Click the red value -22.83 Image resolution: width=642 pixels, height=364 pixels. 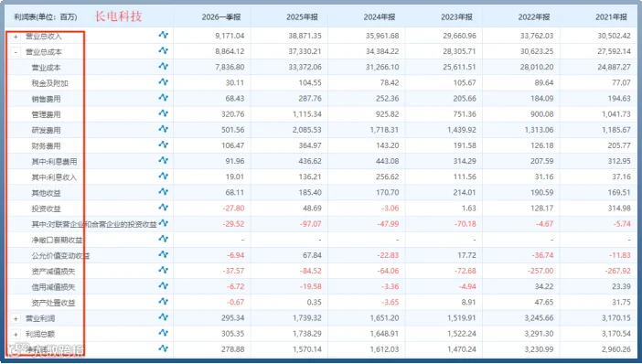[x=388, y=255]
